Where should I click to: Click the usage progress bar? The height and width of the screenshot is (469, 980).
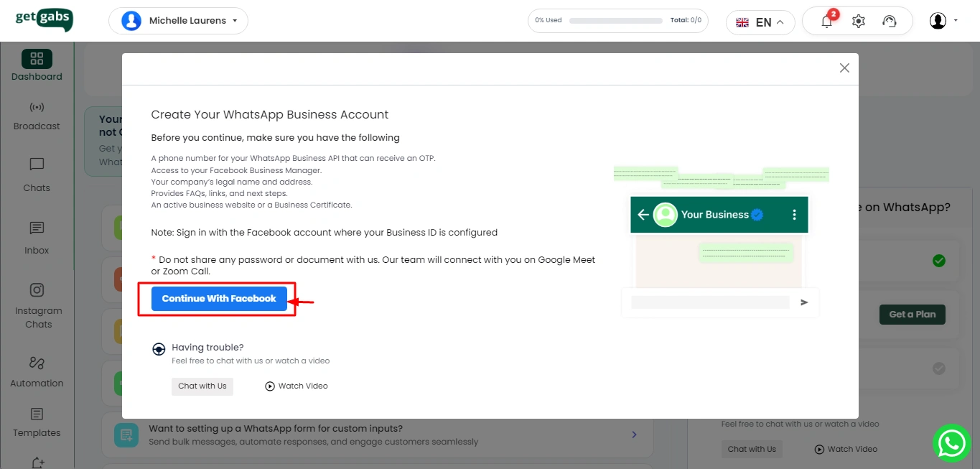point(617,21)
